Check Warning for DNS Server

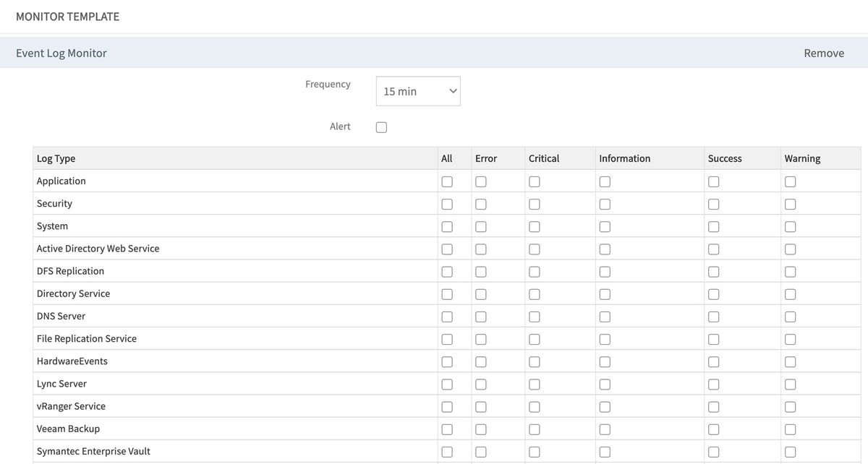pyautogui.click(x=791, y=317)
